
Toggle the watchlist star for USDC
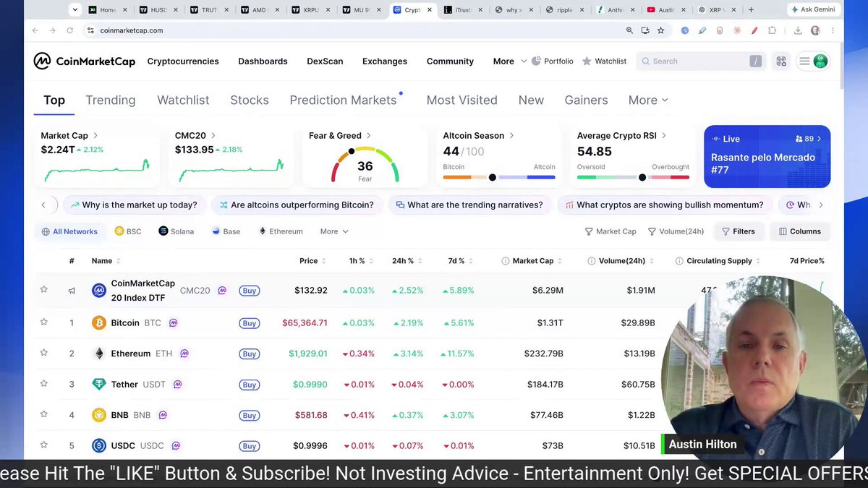click(x=44, y=445)
